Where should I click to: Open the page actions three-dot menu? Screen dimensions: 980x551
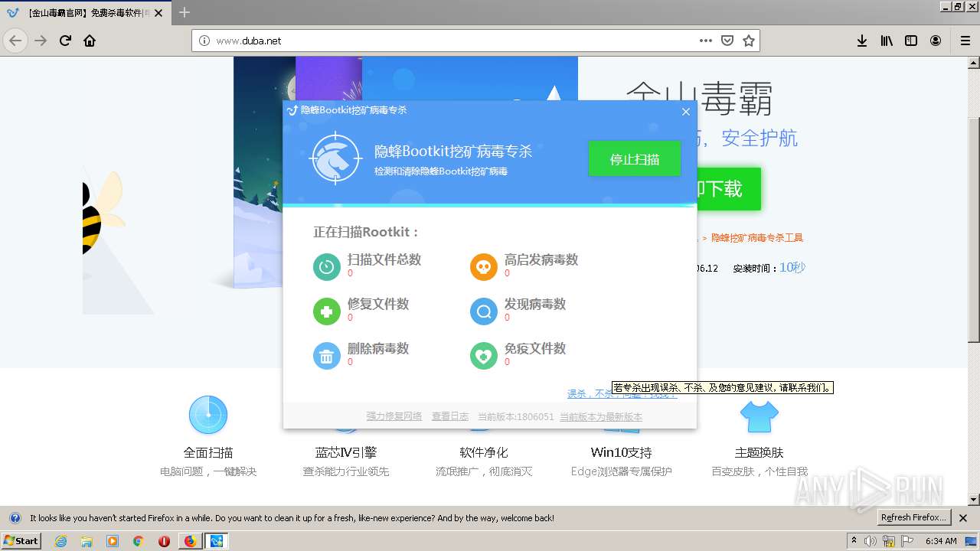tap(706, 41)
